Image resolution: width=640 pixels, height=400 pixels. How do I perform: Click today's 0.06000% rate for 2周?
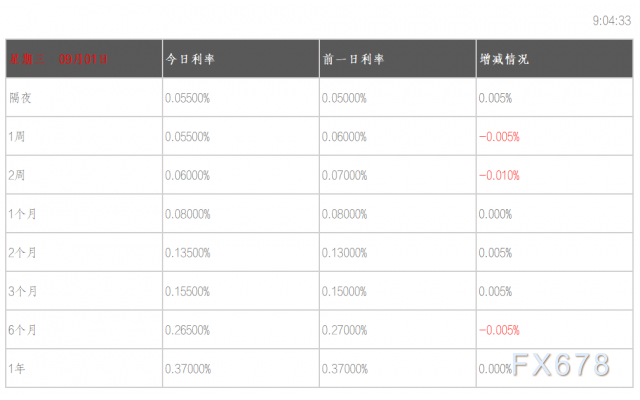click(187, 175)
